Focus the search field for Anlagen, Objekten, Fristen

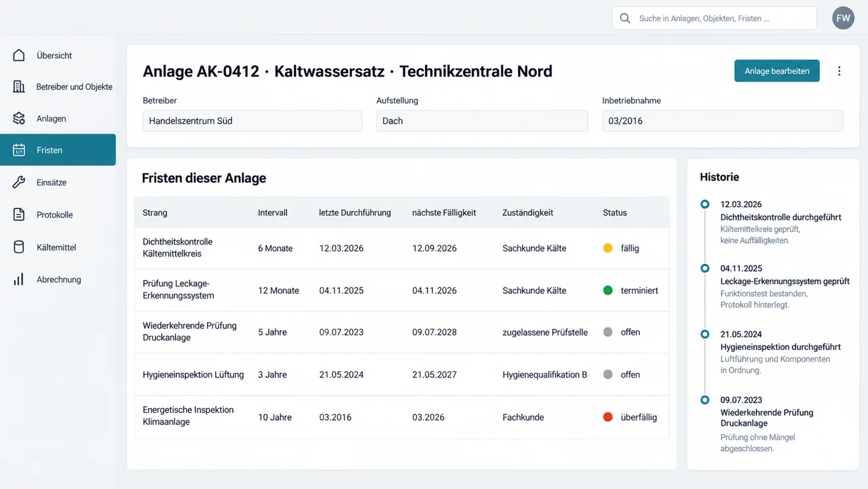pos(714,19)
